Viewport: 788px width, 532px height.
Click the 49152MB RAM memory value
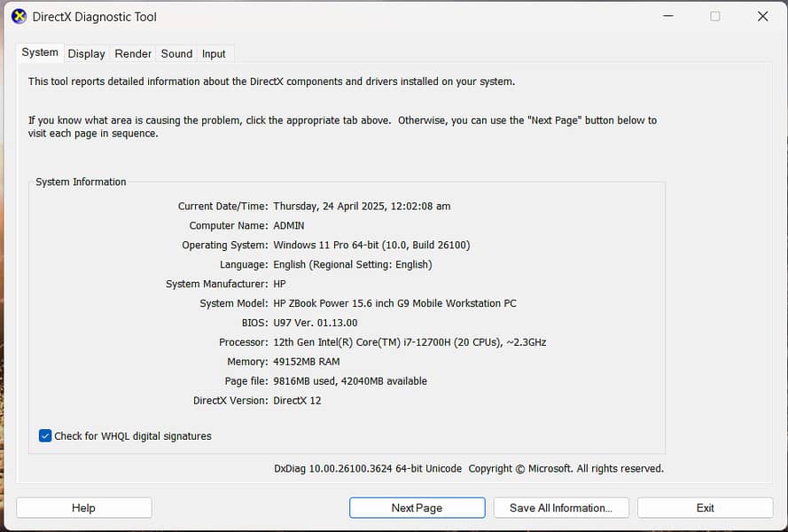point(307,362)
